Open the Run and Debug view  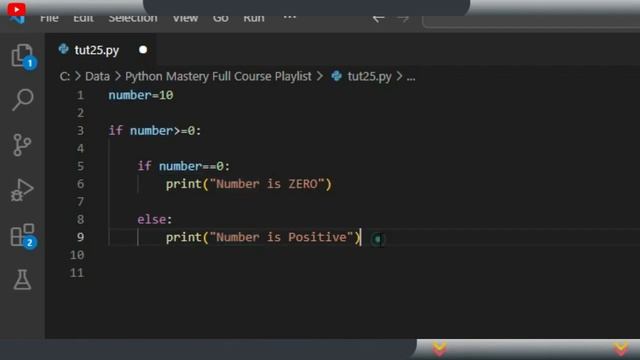click(22, 190)
